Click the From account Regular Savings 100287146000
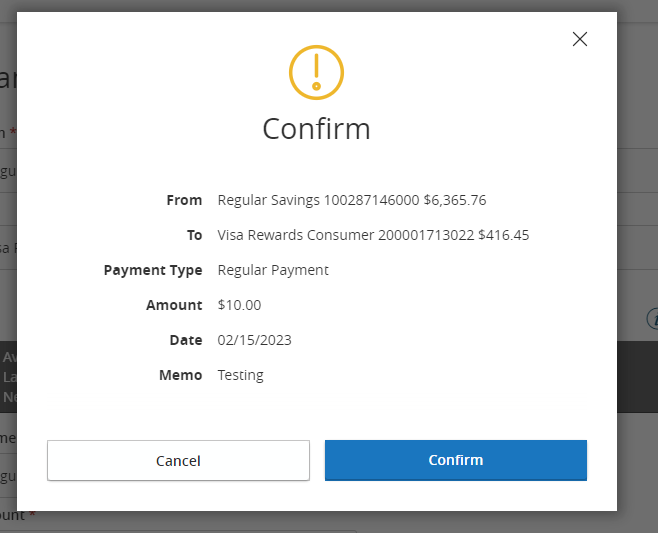This screenshot has height=533, width=658. (352, 200)
